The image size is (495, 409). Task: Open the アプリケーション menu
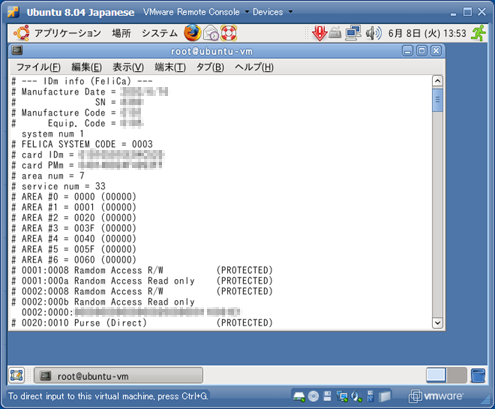[67, 33]
